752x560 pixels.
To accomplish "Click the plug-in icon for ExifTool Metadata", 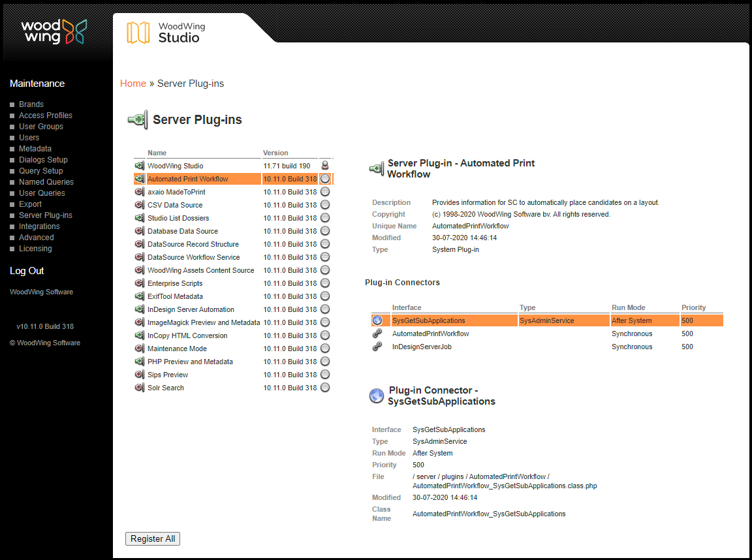I will [140, 296].
